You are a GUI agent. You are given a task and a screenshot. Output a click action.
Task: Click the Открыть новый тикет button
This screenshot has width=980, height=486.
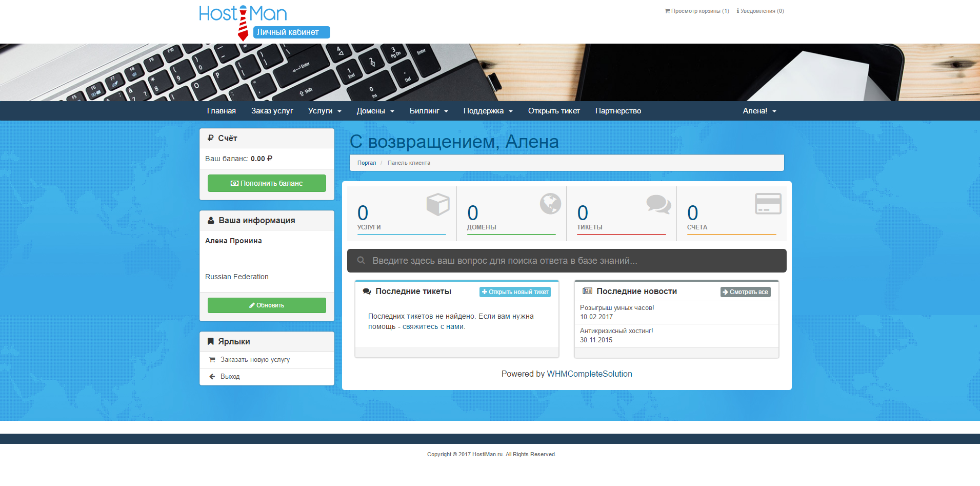point(515,292)
